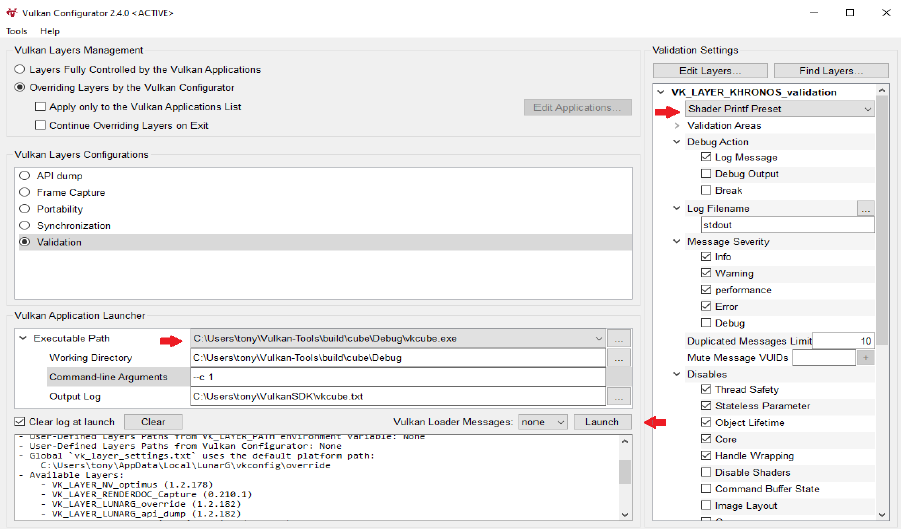Image resolution: width=901 pixels, height=529 pixels.
Task: Click the Edit Layers button
Action: [710, 71]
